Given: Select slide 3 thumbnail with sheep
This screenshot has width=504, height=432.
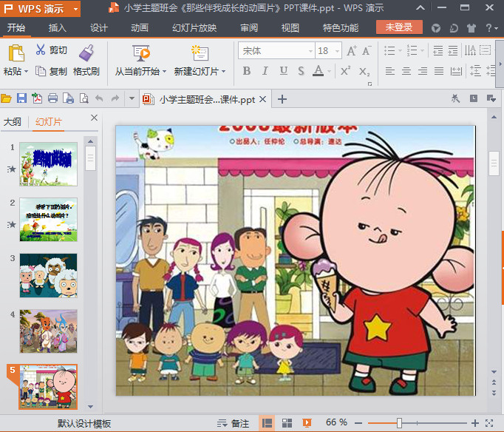Looking at the screenshot, I should click(x=49, y=276).
